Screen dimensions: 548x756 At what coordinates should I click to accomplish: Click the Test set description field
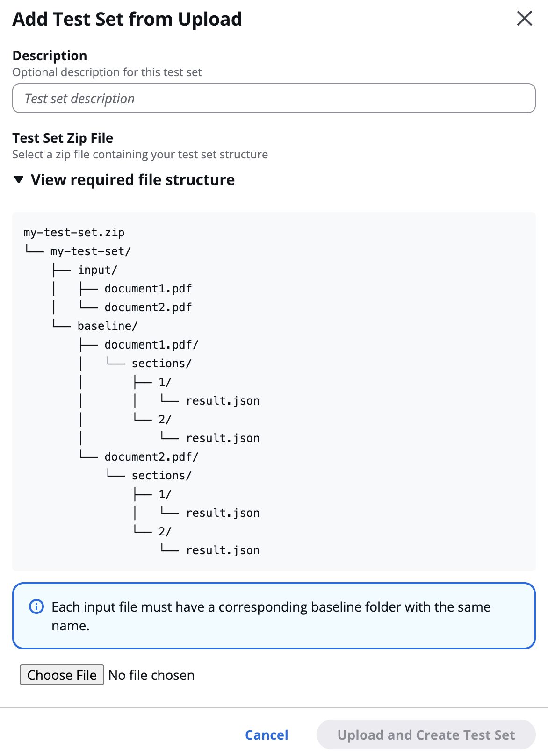274,99
